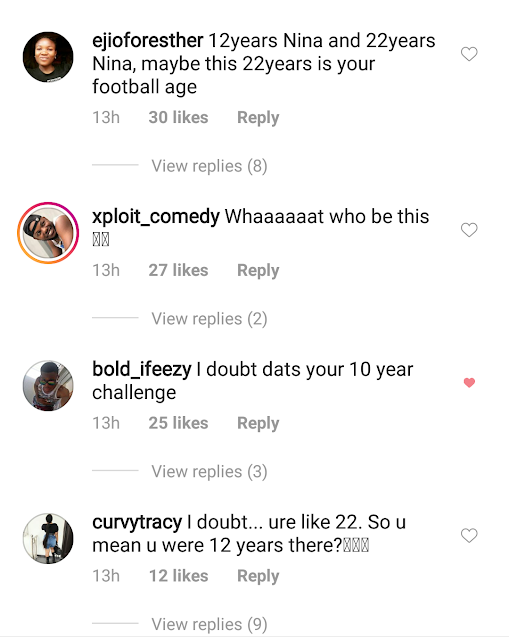Image resolution: width=509 pixels, height=640 pixels.
Task: Expand View replies (9) under curvytracy
Action: [209, 624]
